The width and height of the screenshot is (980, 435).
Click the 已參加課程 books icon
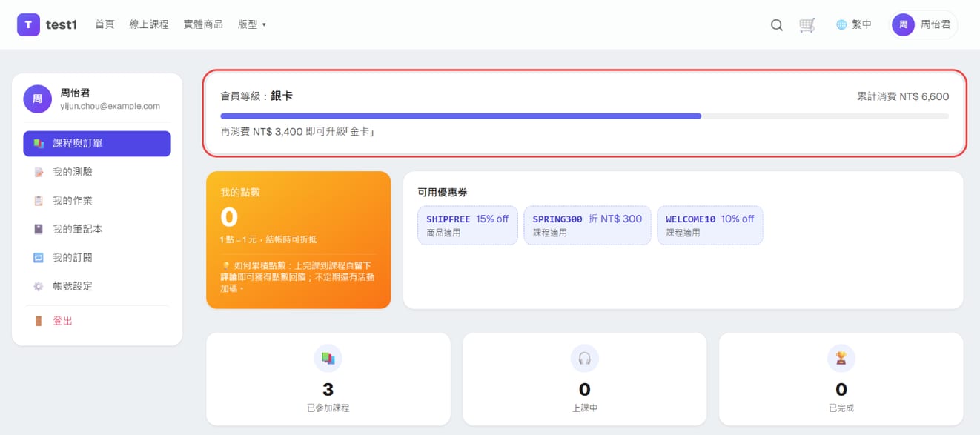pyautogui.click(x=328, y=359)
